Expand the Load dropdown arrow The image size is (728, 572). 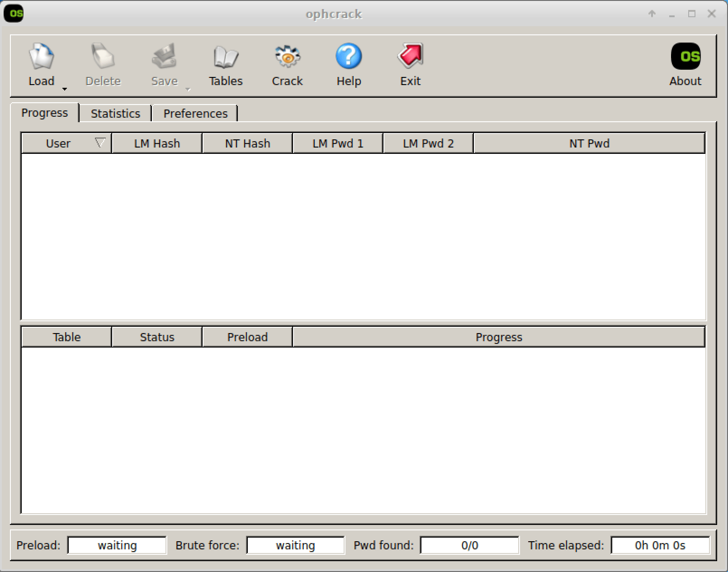(x=65, y=89)
